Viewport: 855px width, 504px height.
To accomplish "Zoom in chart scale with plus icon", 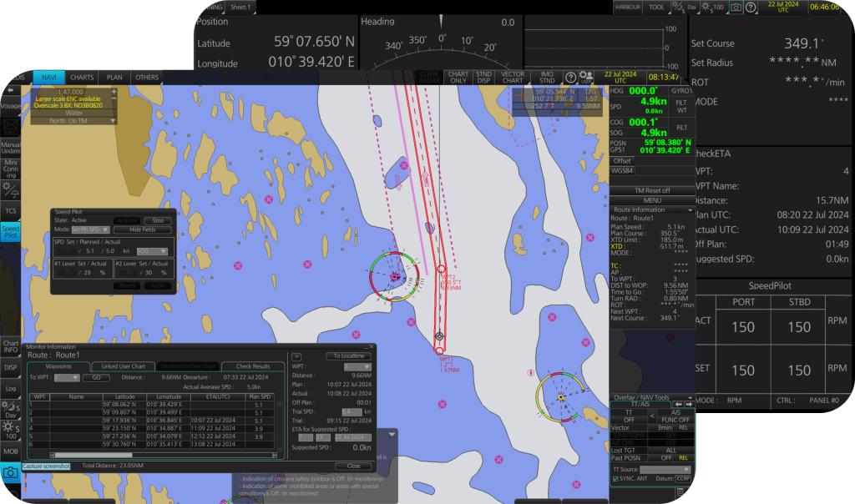I will pyautogui.click(x=114, y=92).
